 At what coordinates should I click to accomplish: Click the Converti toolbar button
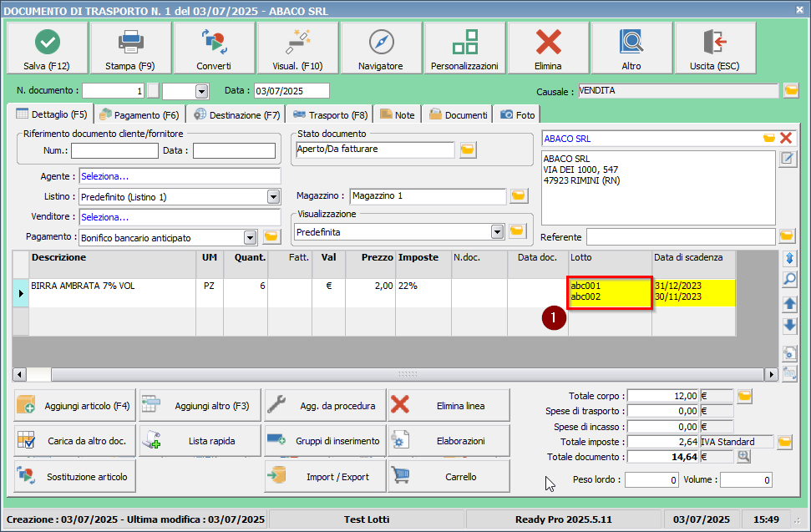[x=214, y=48]
